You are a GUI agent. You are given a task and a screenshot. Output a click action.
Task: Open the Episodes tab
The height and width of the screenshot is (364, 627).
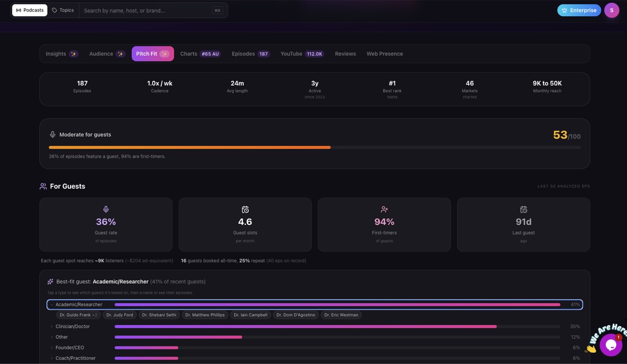[250, 54]
